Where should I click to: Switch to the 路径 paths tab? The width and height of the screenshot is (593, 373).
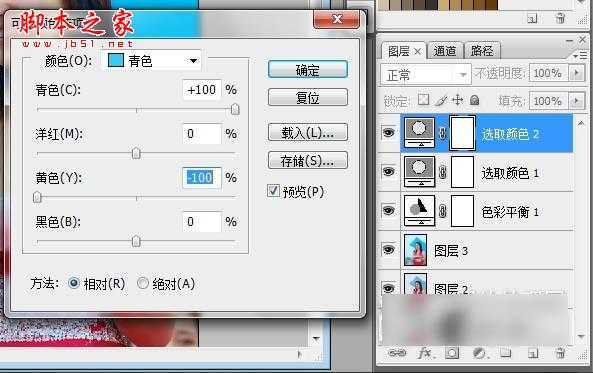pyautogui.click(x=482, y=51)
